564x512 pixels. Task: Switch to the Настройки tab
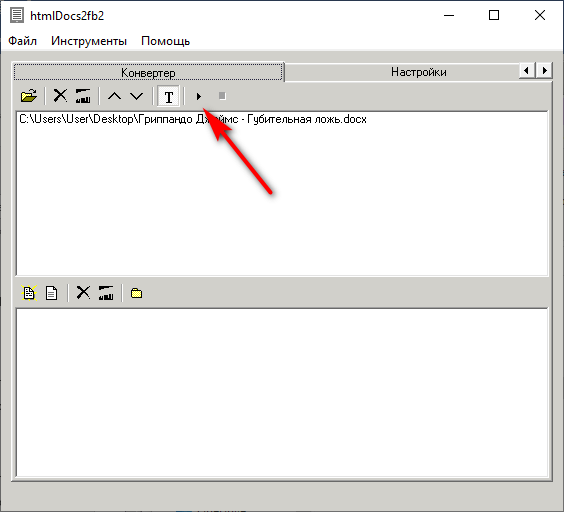click(x=419, y=72)
